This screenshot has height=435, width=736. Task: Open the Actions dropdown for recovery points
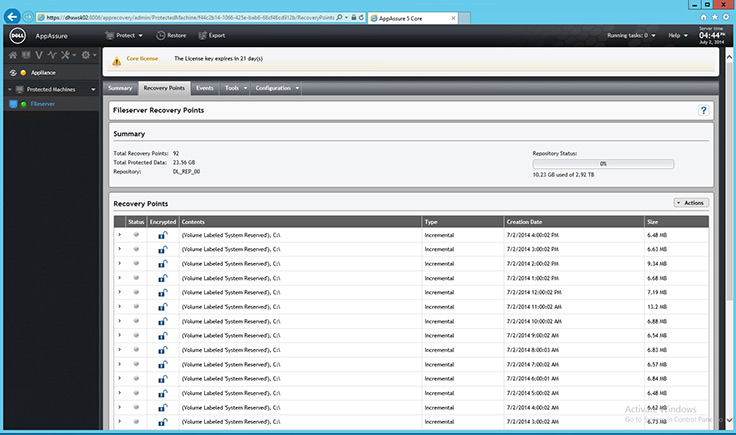click(x=691, y=203)
